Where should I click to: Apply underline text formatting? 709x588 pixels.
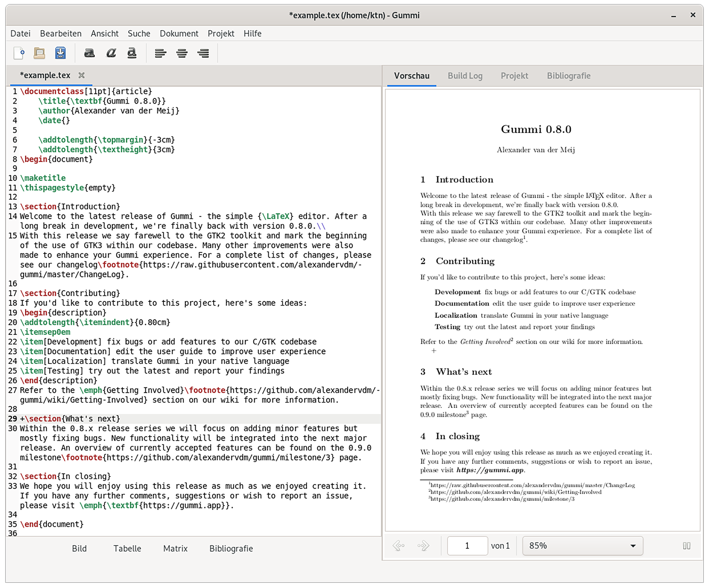point(132,53)
